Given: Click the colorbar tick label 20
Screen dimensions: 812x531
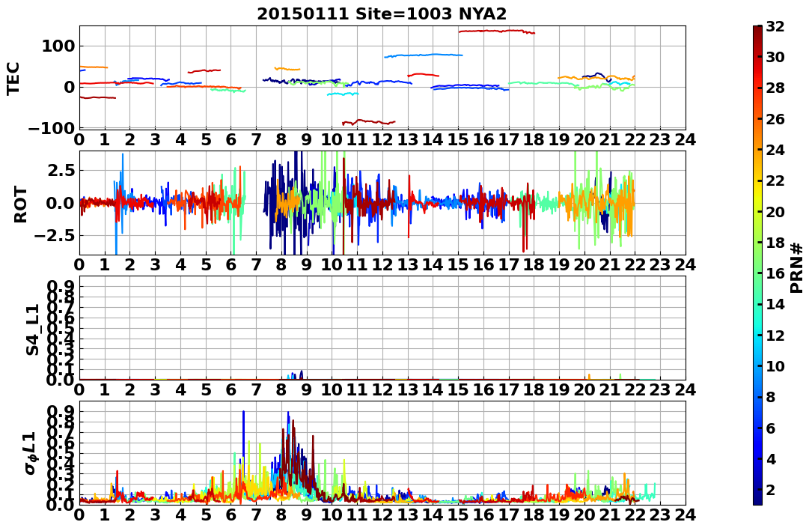Looking at the screenshot, I should [775, 212].
